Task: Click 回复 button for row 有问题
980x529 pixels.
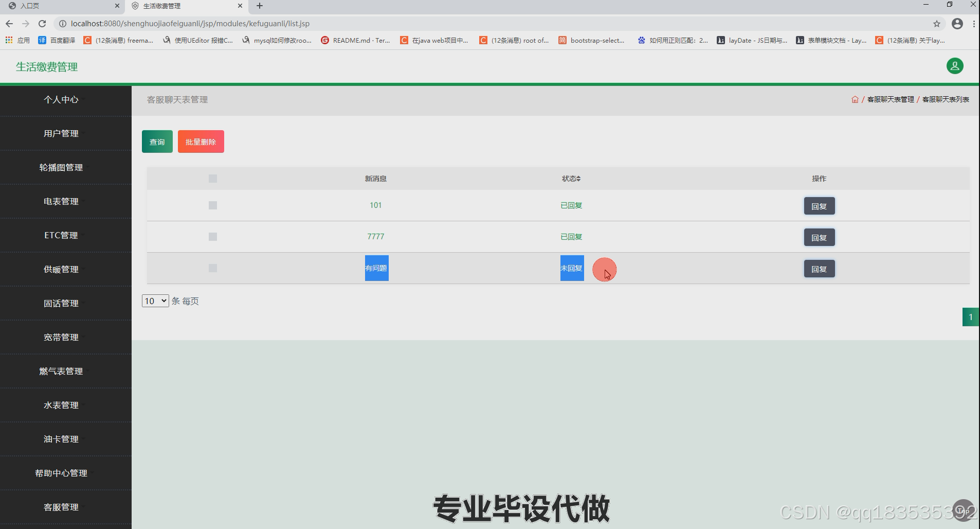Action: [819, 269]
